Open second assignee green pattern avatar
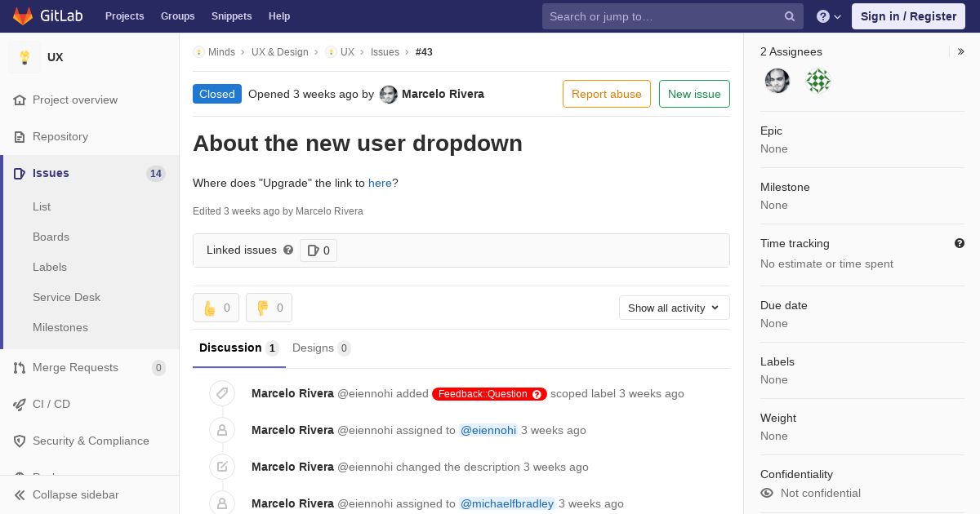980x514 pixels. pyautogui.click(x=818, y=81)
